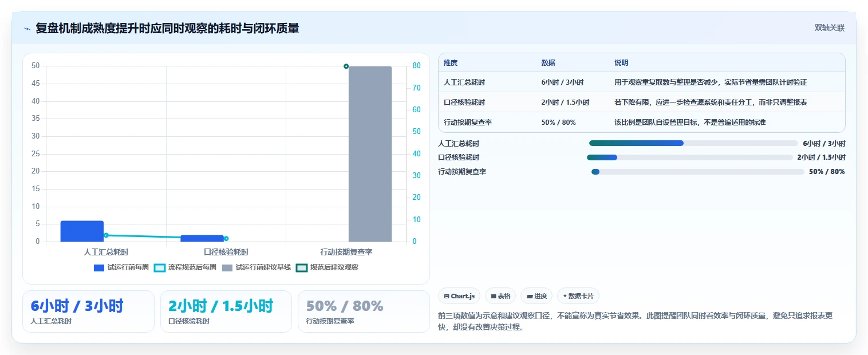Click the 50% / 80% value beside the progress bar
Viewport: 868px width, 355px height.
click(x=827, y=172)
